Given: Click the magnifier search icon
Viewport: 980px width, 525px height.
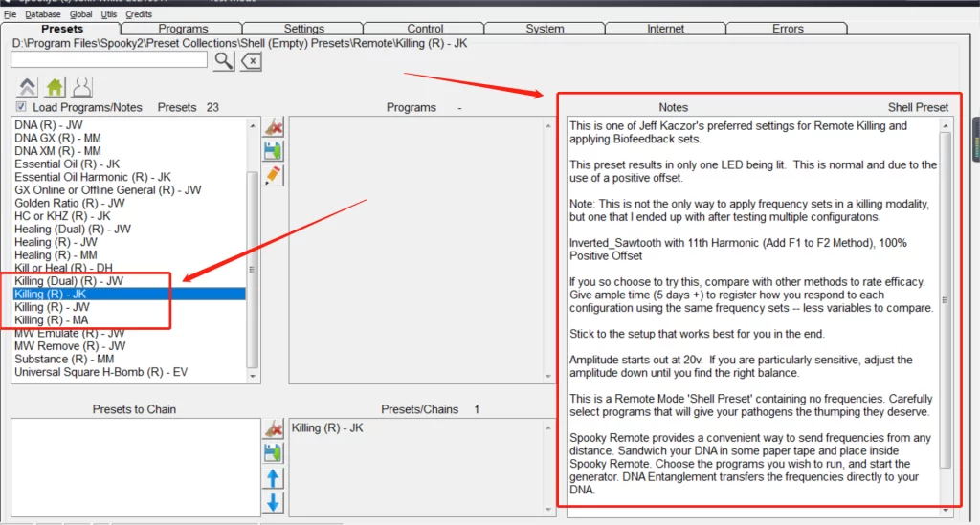Looking at the screenshot, I should [223, 61].
